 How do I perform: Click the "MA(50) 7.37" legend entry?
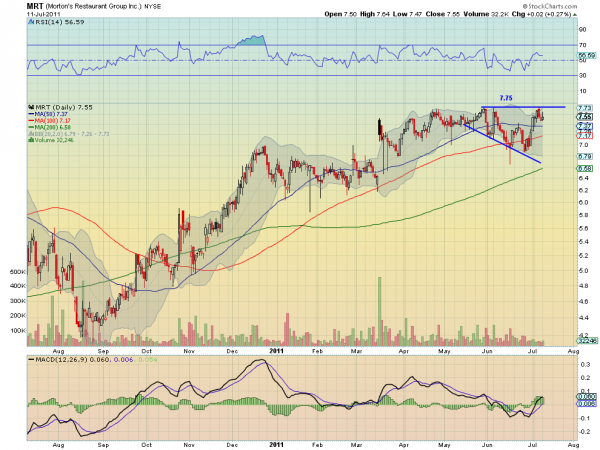[51, 114]
